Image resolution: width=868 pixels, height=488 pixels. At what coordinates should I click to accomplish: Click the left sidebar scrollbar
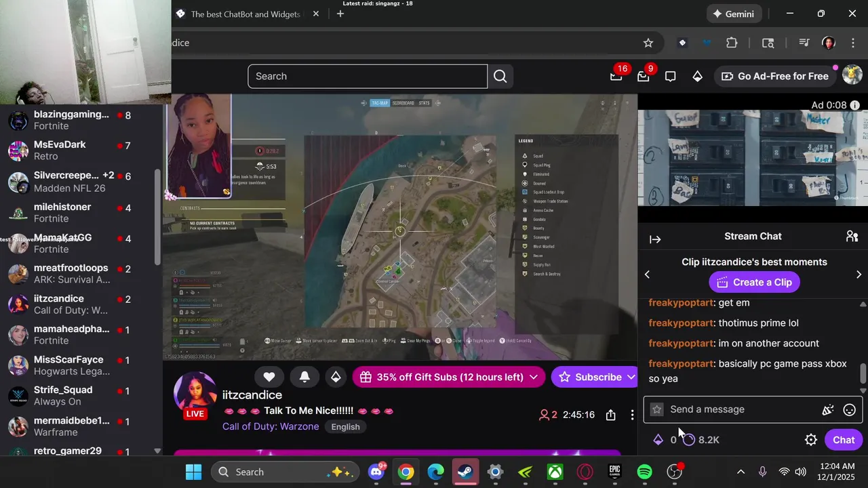tap(157, 217)
